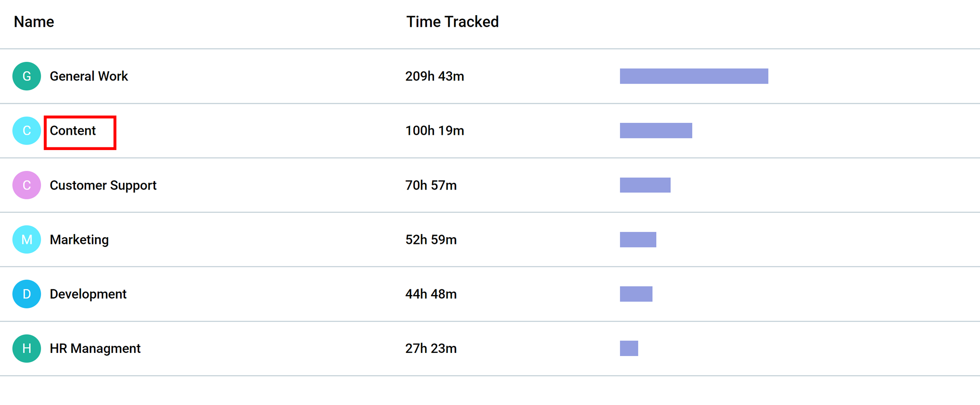
Task: Open the HR Managment project name
Action: click(x=95, y=348)
